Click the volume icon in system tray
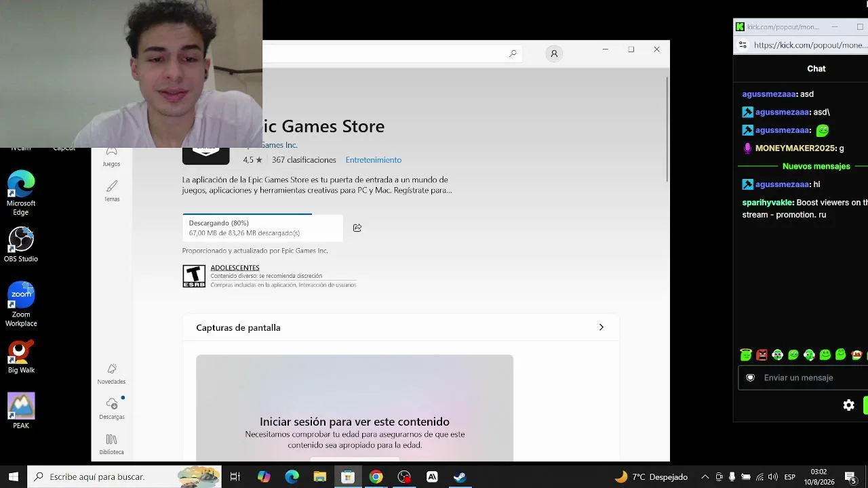Image resolution: width=868 pixels, height=488 pixels. point(773,477)
